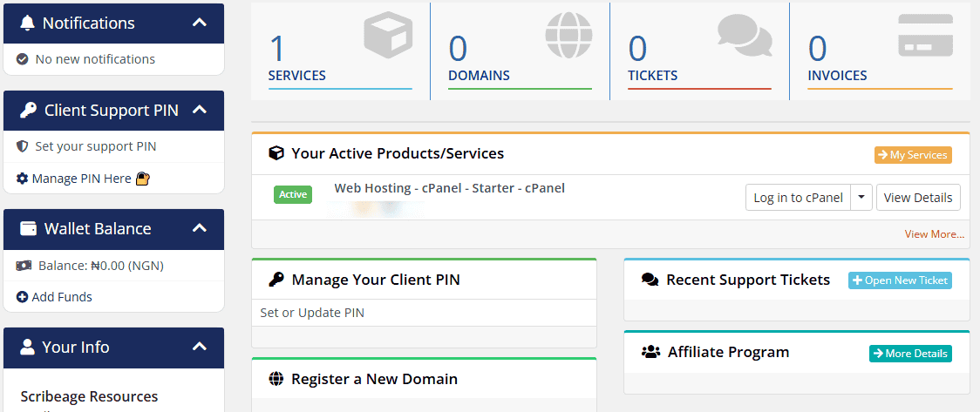The width and height of the screenshot is (980, 412).
Task: Open the Tickets count tile
Action: [700, 51]
